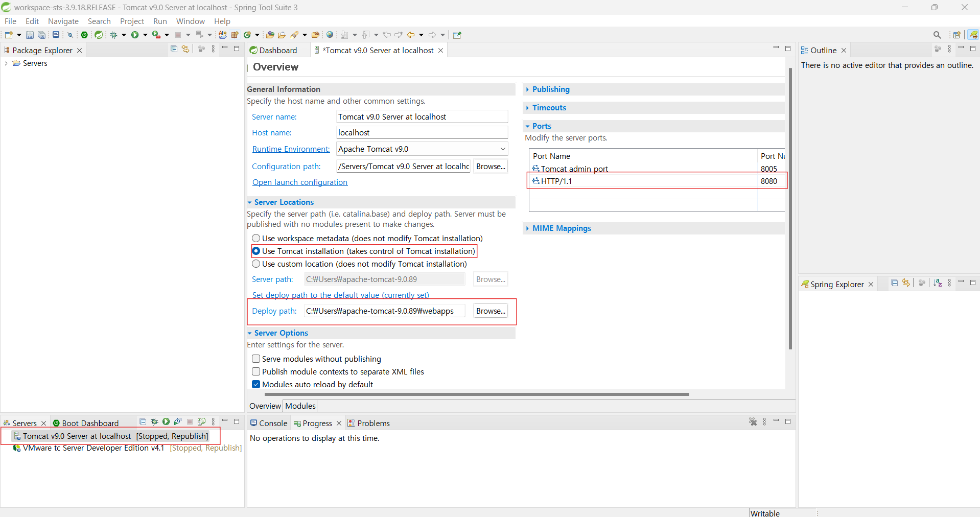The image size is (980, 517).
Task: Click the New wizard toolbar icon
Action: point(9,35)
